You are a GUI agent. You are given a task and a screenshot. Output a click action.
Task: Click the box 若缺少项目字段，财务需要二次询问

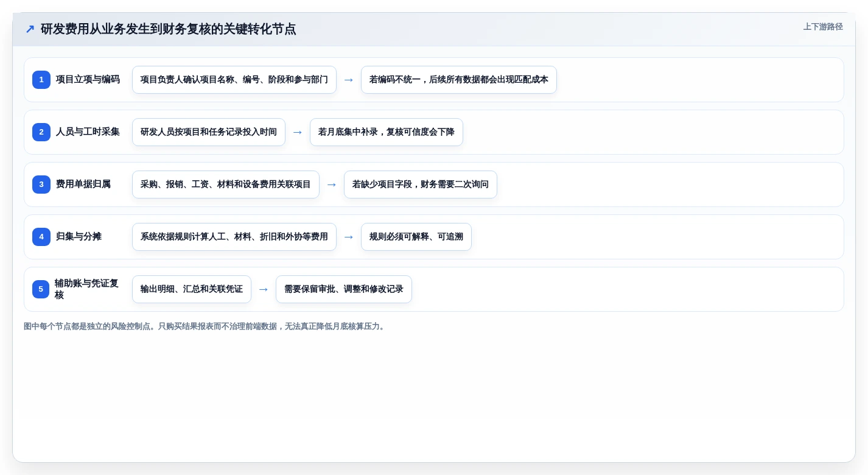click(x=421, y=185)
